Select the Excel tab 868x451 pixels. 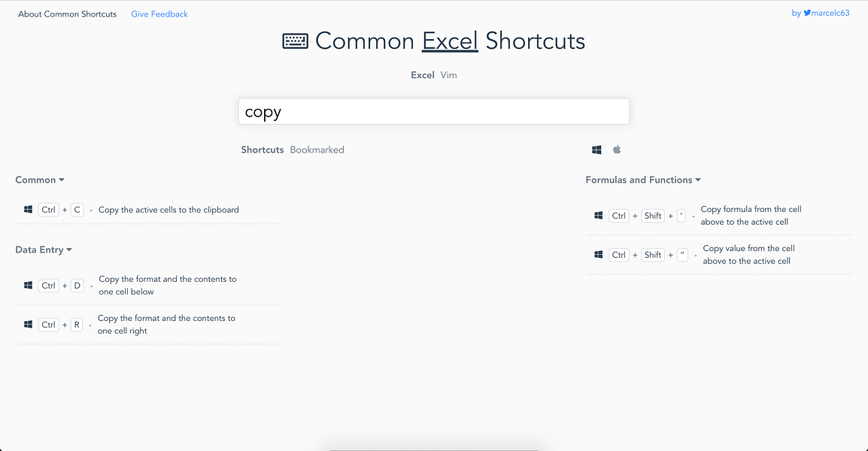[422, 74]
